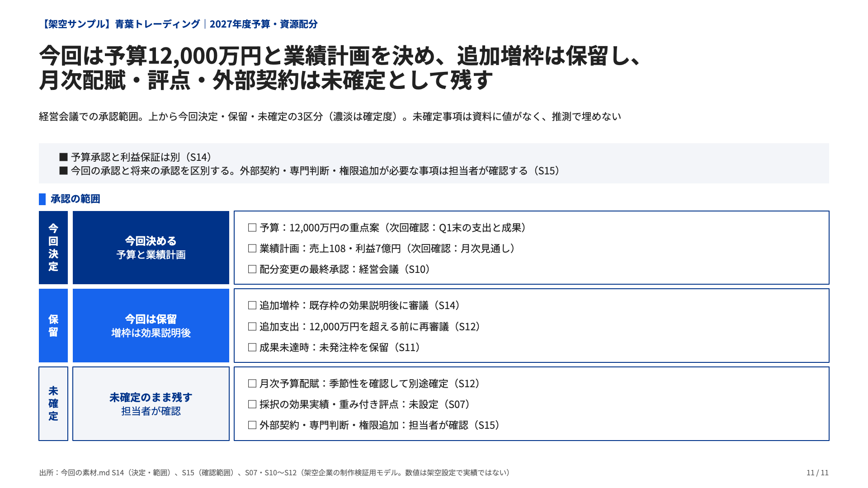Click the page number 11 / 11
The height and width of the screenshot is (488, 868).
pos(817,473)
